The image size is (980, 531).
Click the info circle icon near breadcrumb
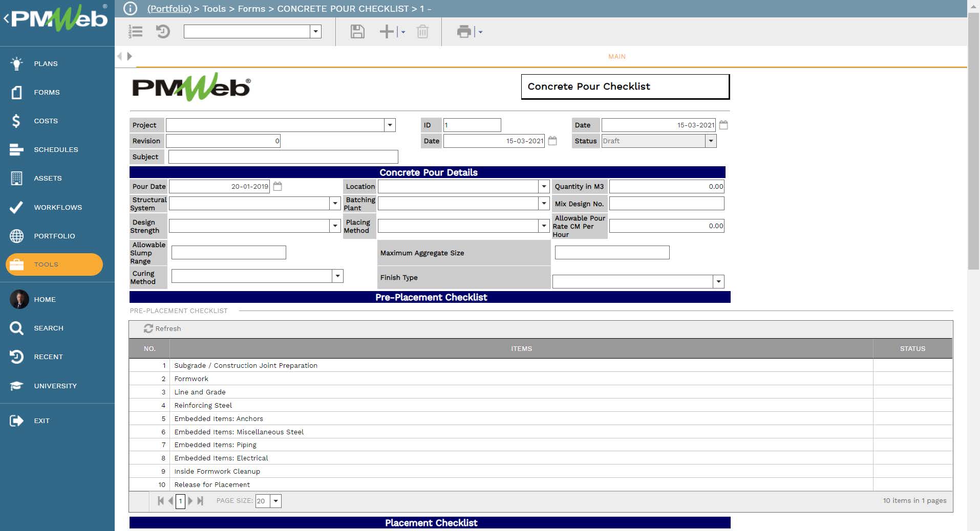(x=130, y=9)
